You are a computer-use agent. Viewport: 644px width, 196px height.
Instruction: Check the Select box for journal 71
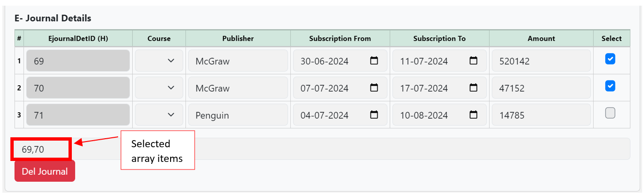610,113
